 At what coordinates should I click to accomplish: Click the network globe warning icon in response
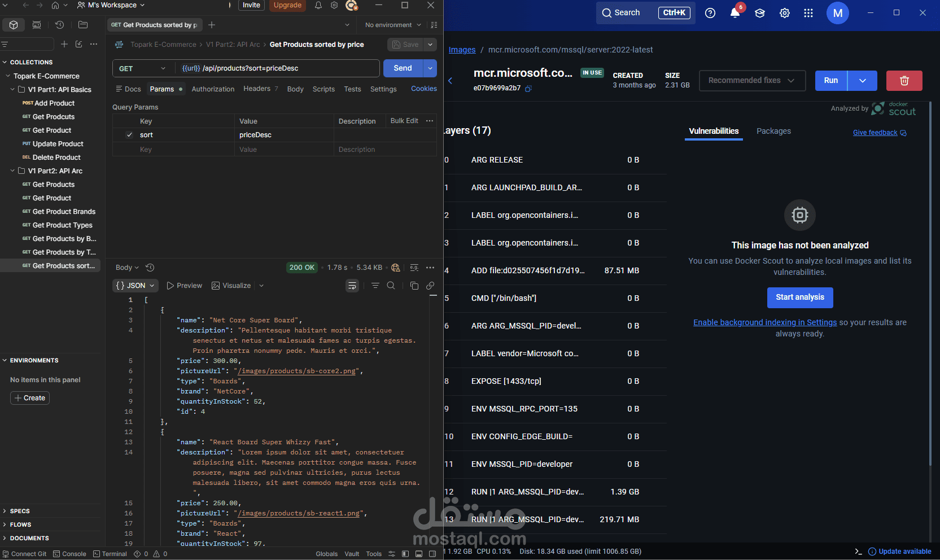[396, 268]
